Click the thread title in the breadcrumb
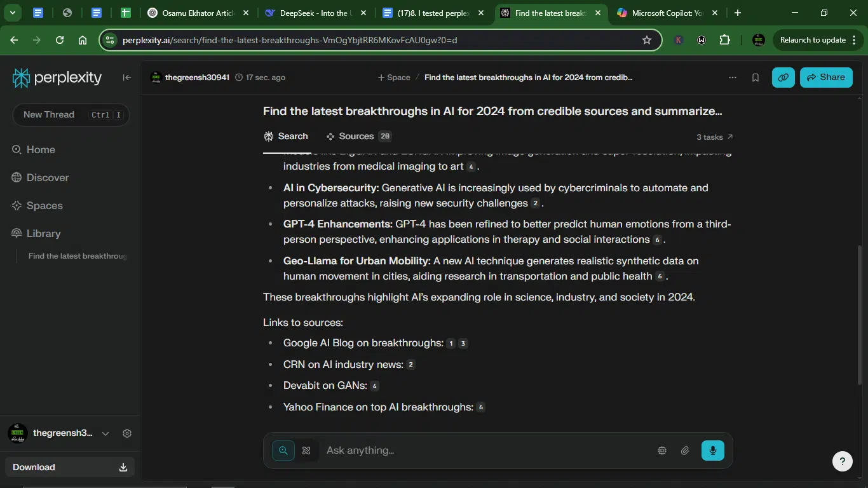868x488 pixels. (x=528, y=78)
